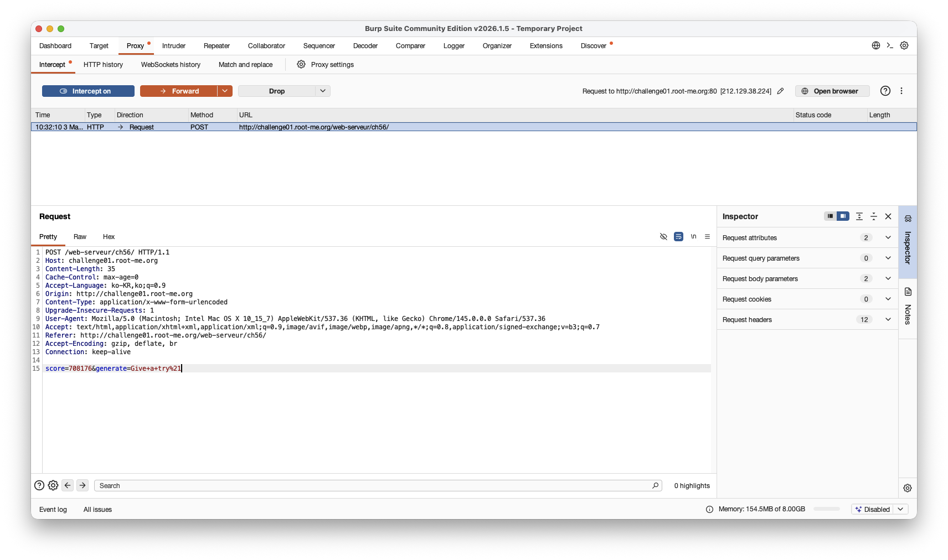Open Event log in status bar
948x560 pixels.
coord(53,510)
